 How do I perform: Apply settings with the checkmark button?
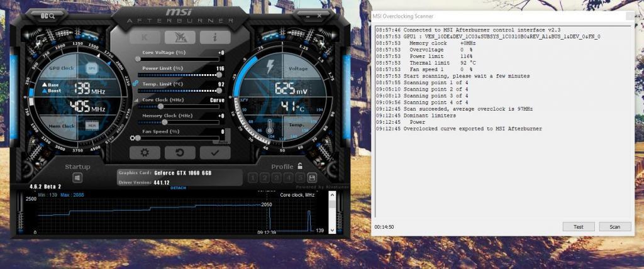(x=215, y=152)
